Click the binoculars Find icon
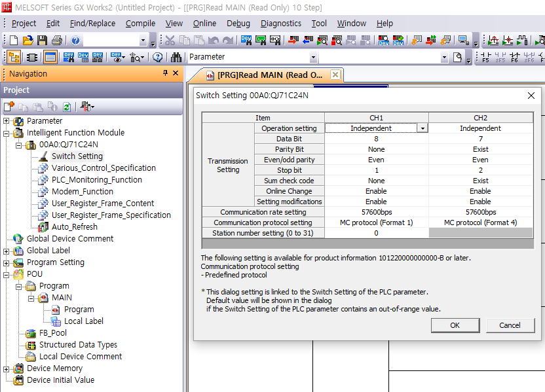This screenshot has width=545, height=392. tap(176, 57)
